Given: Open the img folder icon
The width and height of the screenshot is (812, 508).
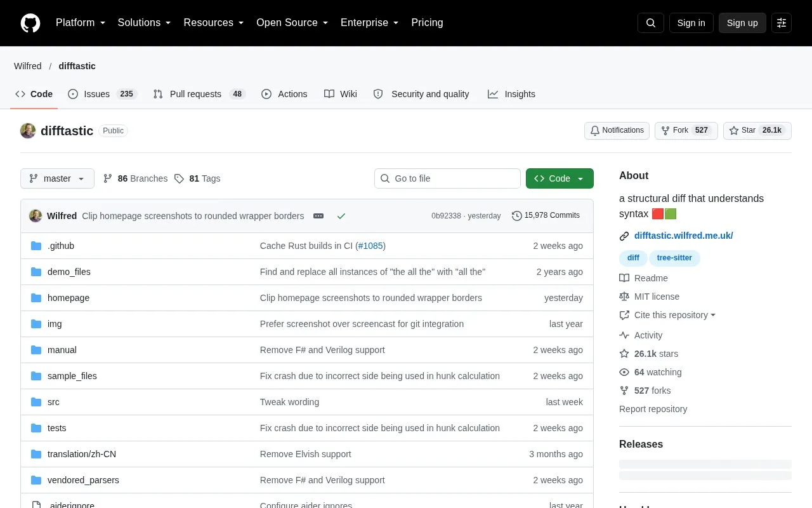Looking at the screenshot, I should [36, 324].
